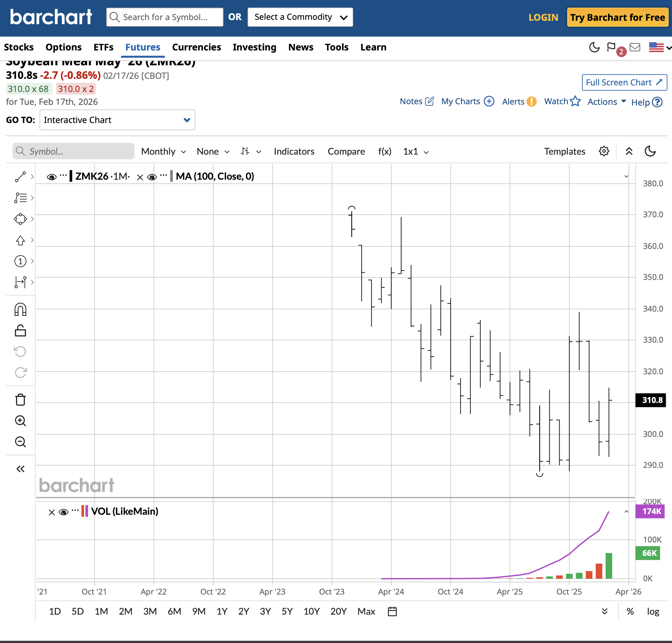
Task: Click the VOL color swatch bars
Action: 85,511
